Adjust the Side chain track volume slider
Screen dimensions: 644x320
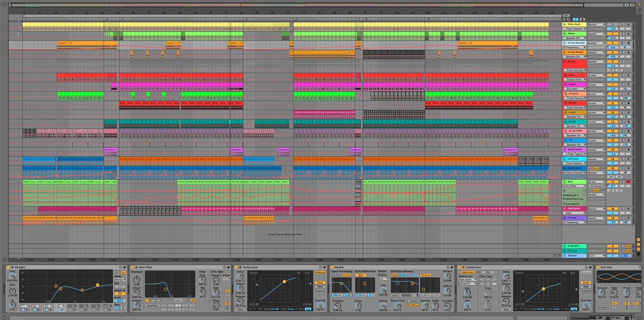pyautogui.click(x=612, y=29)
